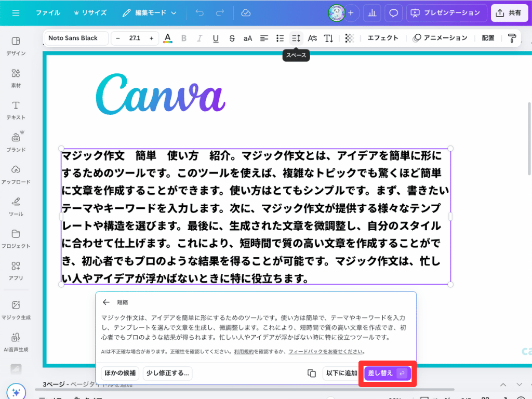Click the Canva assistant sparkle button
The width and height of the screenshot is (532, 399).
(16, 392)
